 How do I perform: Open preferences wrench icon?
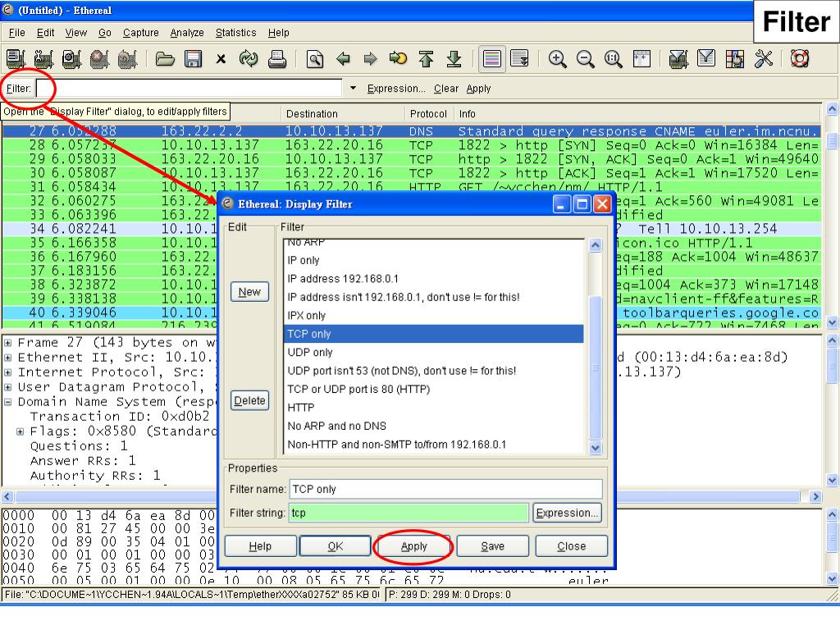[763, 58]
